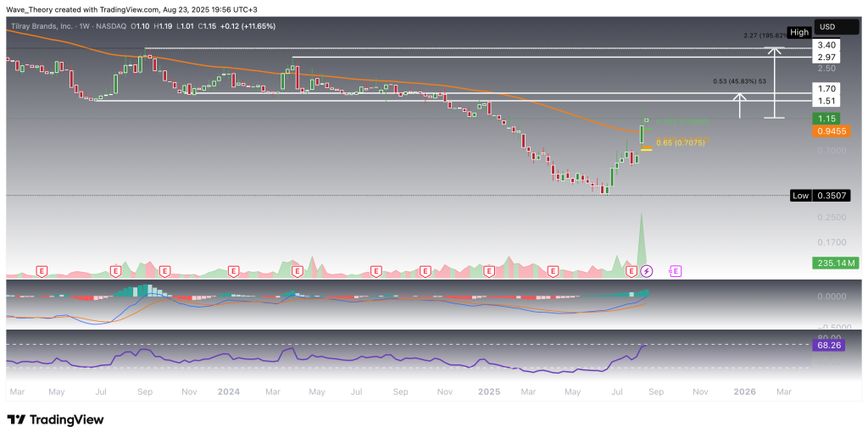Click the January 2024 earnings E marker

pyautogui.click(x=233, y=271)
